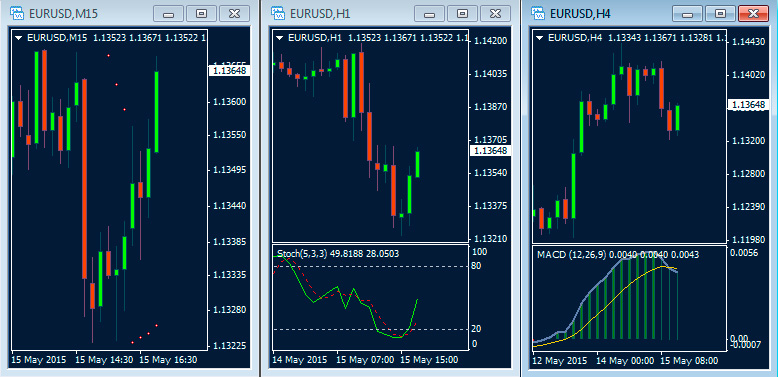778x377 pixels.
Task: Click the 15 May 07:00 time label in H1
Action: (365, 360)
